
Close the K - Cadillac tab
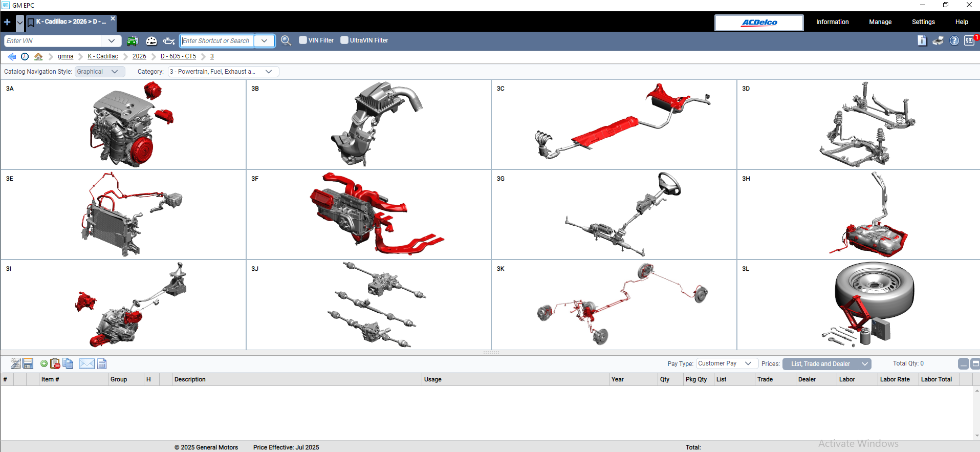(113, 18)
